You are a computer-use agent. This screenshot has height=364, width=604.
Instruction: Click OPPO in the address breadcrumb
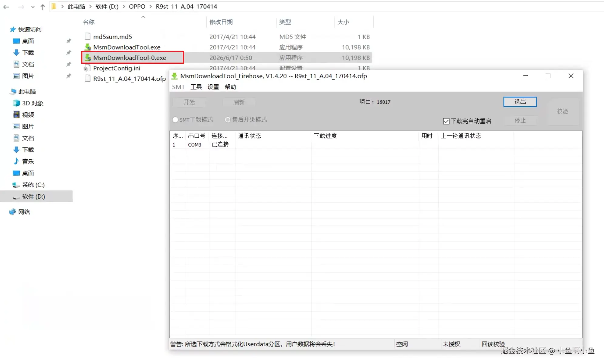[x=137, y=6]
